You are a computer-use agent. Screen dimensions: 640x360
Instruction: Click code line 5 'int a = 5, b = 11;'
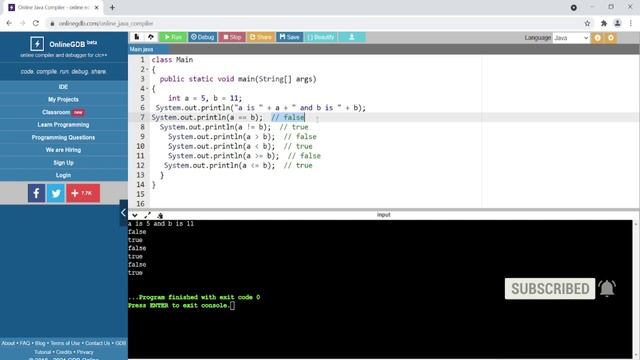click(205, 98)
